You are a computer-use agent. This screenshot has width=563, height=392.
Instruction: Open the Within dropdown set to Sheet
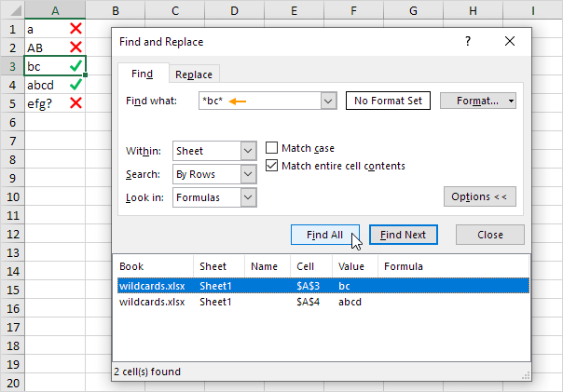pos(248,151)
